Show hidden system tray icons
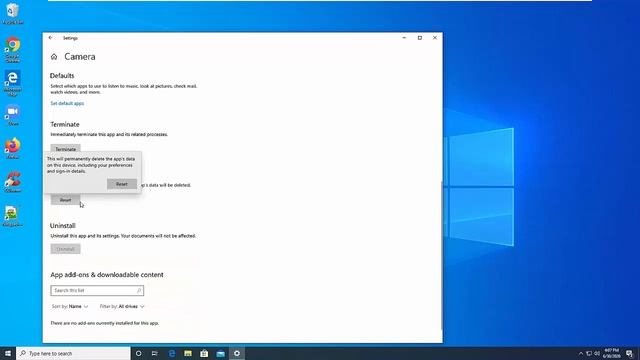This screenshot has width=640, height=360. click(x=581, y=353)
